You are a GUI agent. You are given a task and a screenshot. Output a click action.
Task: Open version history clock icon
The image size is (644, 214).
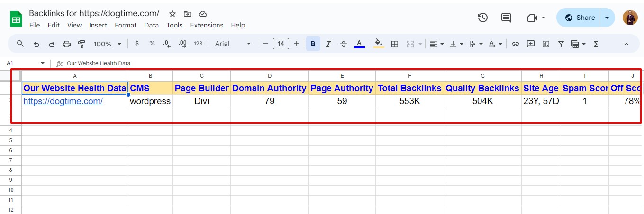pos(482,18)
